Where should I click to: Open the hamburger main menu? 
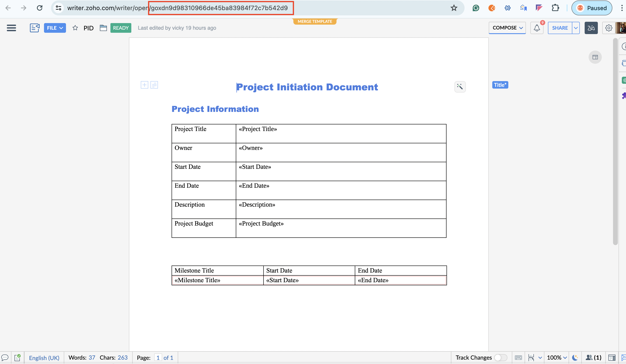pyautogui.click(x=11, y=28)
